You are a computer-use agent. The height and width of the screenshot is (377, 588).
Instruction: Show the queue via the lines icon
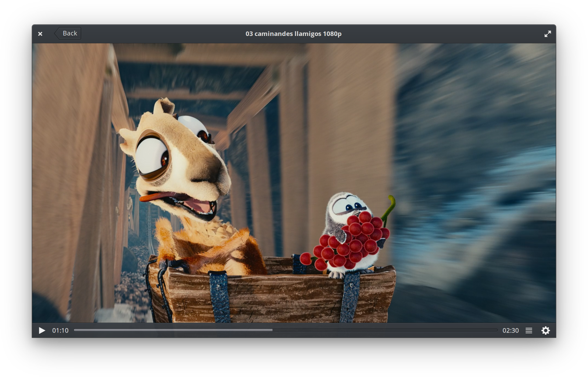[x=529, y=330]
